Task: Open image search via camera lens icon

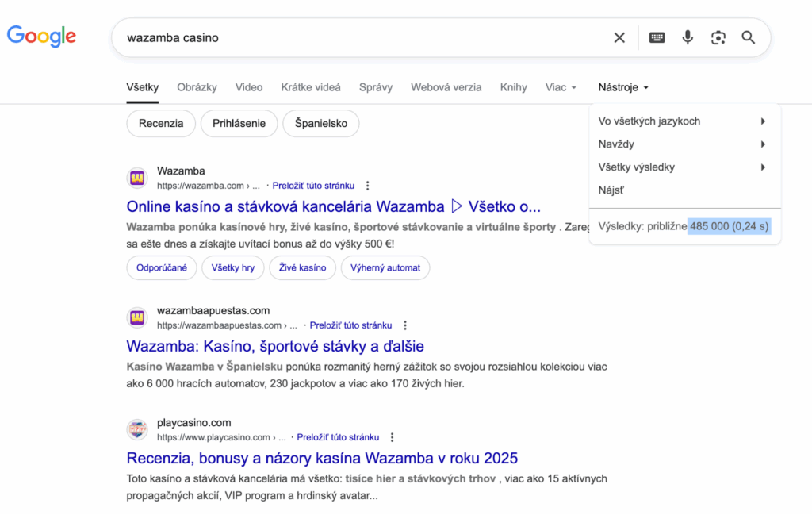Action: coord(718,37)
